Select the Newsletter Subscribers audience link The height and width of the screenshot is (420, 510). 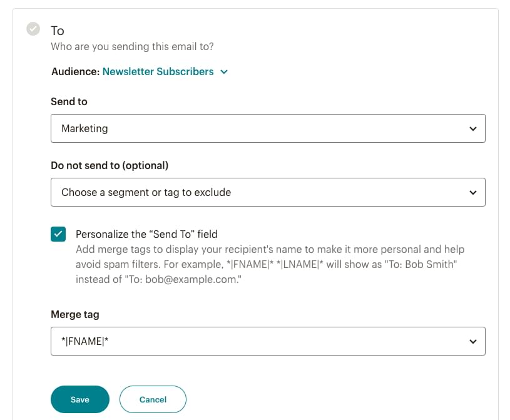click(x=158, y=71)
